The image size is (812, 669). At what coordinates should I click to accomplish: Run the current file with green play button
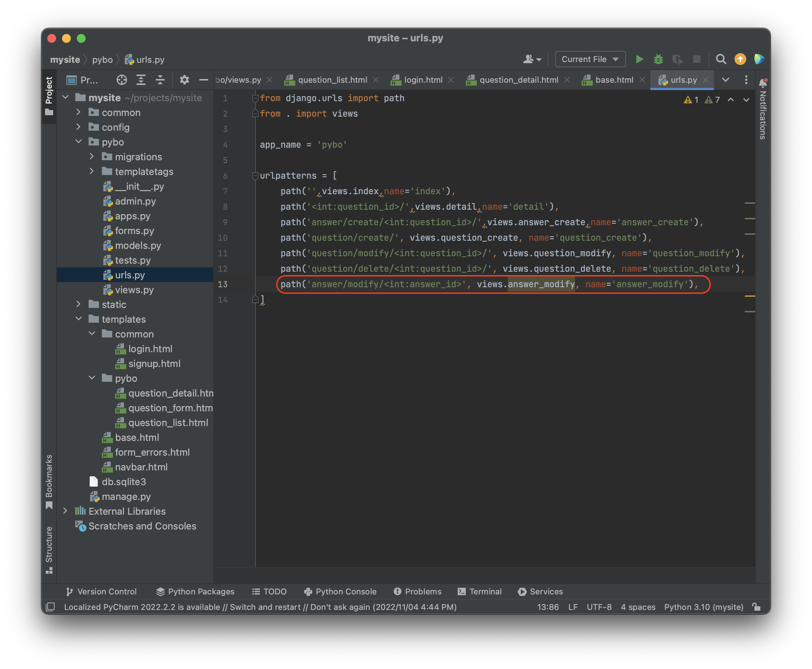point(639,59)
